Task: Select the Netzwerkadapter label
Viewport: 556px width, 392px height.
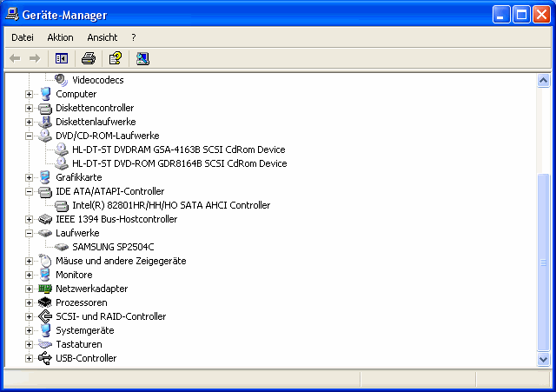Action: click(x=91, y=289)
